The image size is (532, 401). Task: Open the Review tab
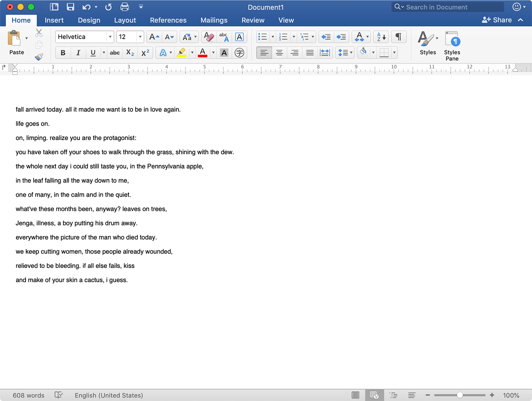point(253,20)
